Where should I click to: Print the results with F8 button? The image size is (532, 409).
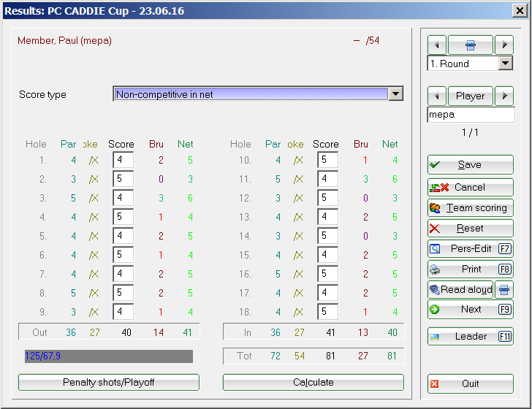pos(471,270)
